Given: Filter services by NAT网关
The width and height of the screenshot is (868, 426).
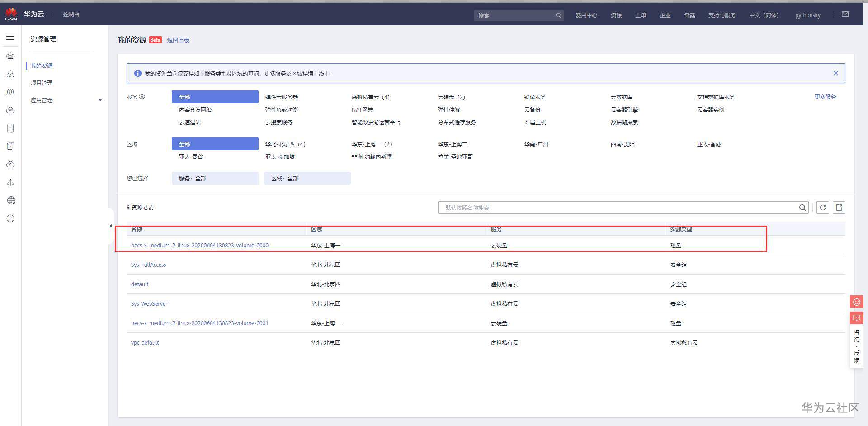Looking at the screenshot, I should 363,110.
